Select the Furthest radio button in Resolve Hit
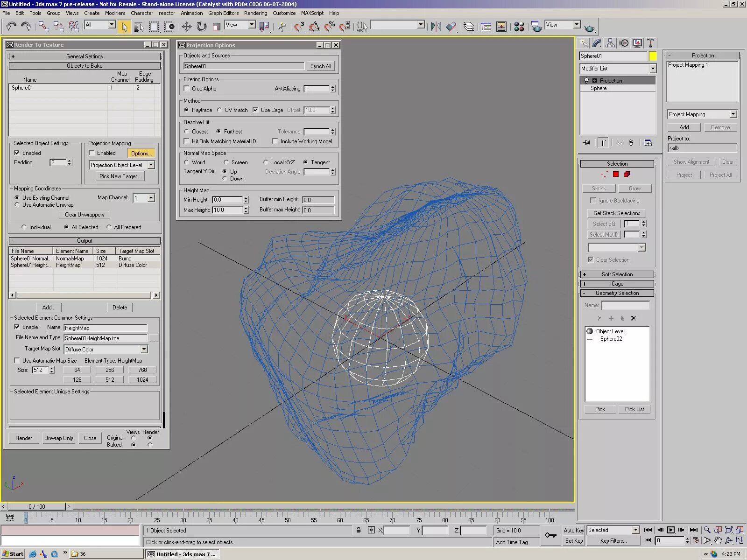 tap(219, 131)
